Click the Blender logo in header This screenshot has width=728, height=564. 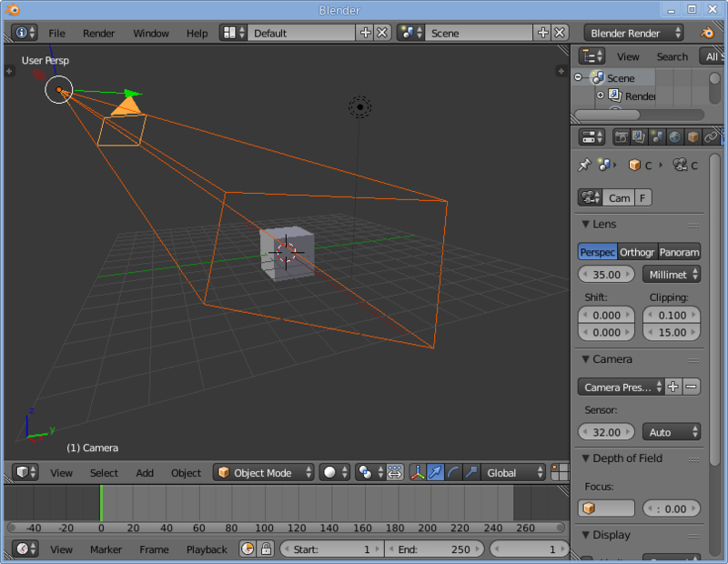click(x=707, y=33)
